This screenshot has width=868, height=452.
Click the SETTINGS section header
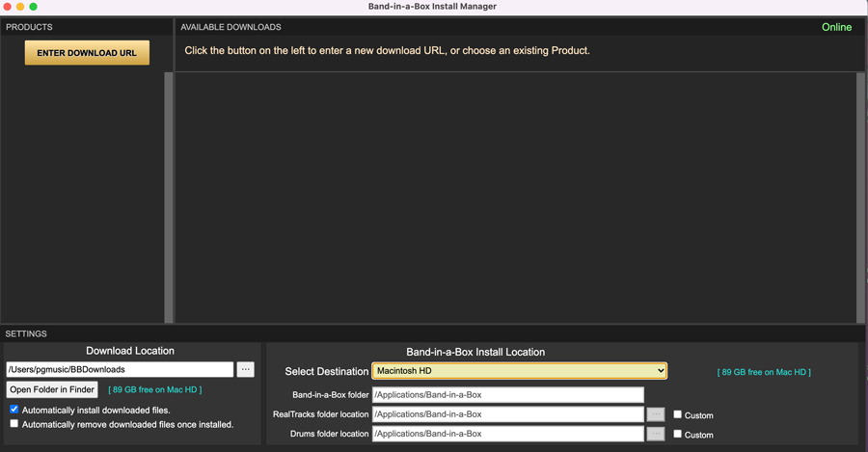click(x=26, y=333)
